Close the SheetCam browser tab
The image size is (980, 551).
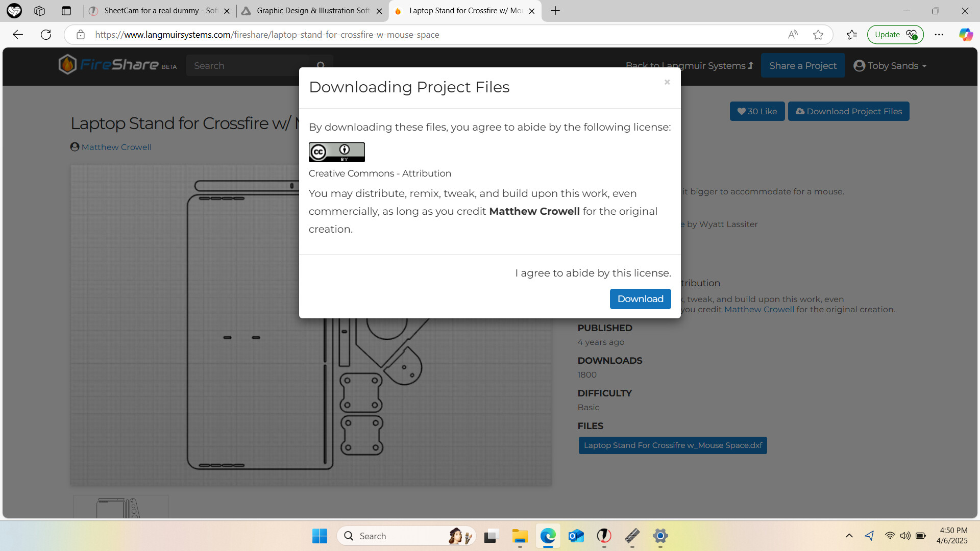point(227,11)
